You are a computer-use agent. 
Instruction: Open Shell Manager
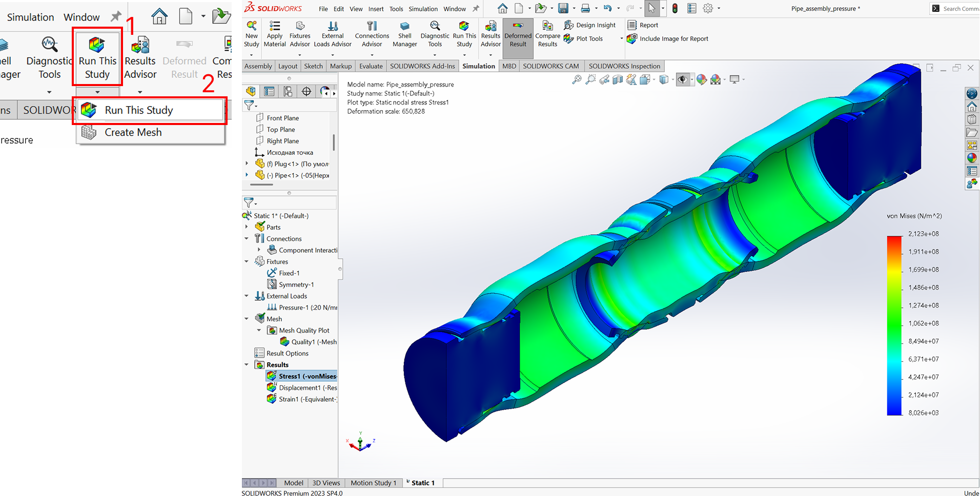click(405, 33)
